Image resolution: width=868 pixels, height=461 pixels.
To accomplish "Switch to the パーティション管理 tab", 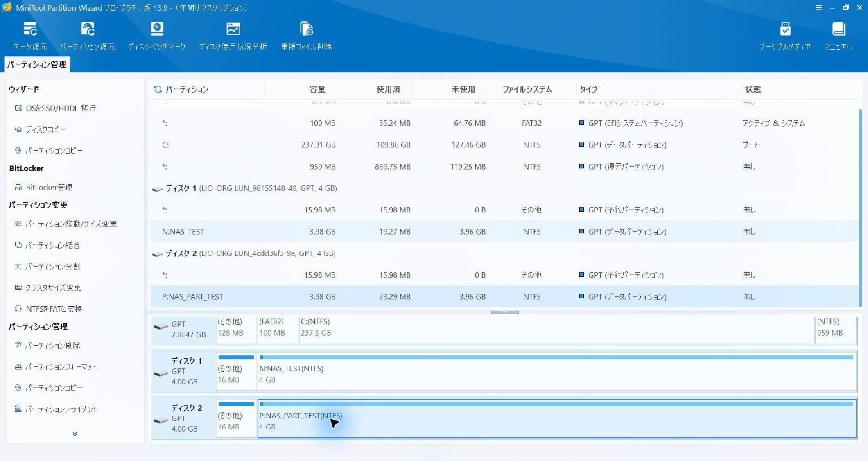I will click(37, 64).
